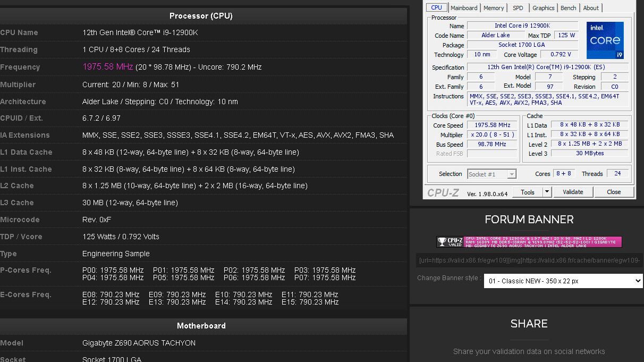This screenshot has height=362, width=644.
Task: Switch to the Mainboard tab
Action: click(x=464, y=8)
